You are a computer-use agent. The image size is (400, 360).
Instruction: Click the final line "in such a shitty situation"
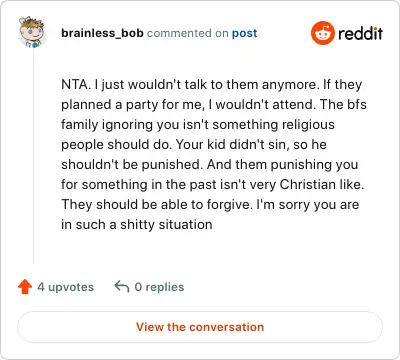(137, 224)
